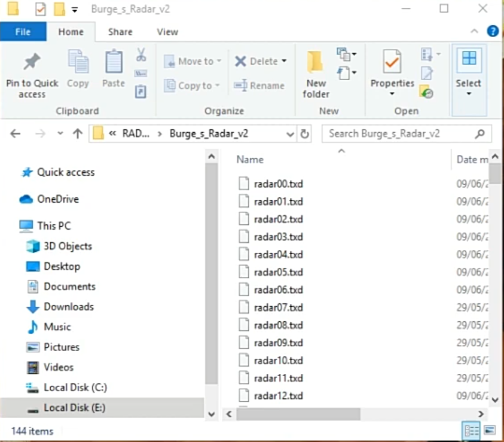The height and width of the screenshot is (442, 504).
Task: Collapse the ribbon with chevron
Action: pos(474,31)
